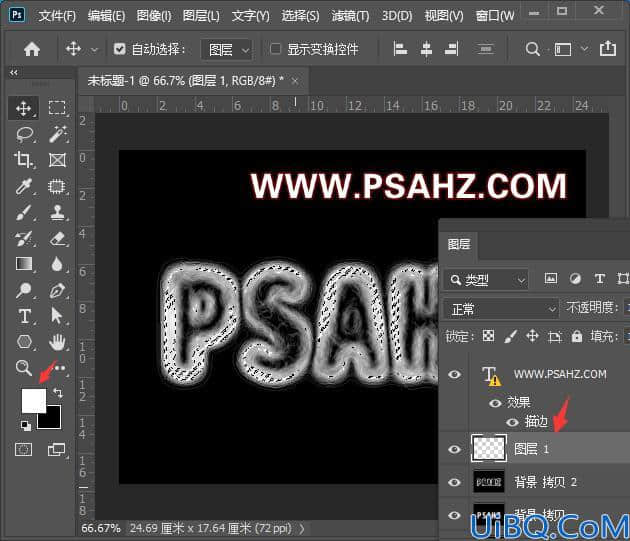The width and height of the screenshot is (630, 541).
Task: Select the Rectangular Marquee tool
Action: pos(57,108)
